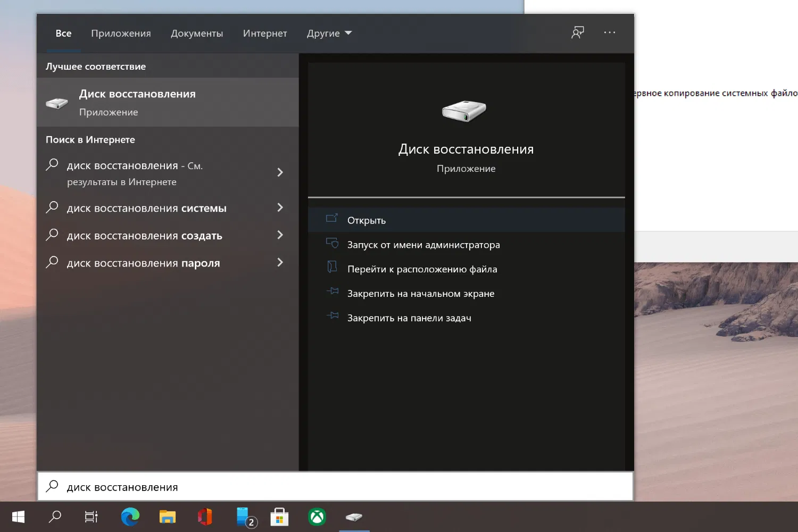Click the large recovery drive icon in the preview pane
The image size is (798, 532).
coord(464,111)
